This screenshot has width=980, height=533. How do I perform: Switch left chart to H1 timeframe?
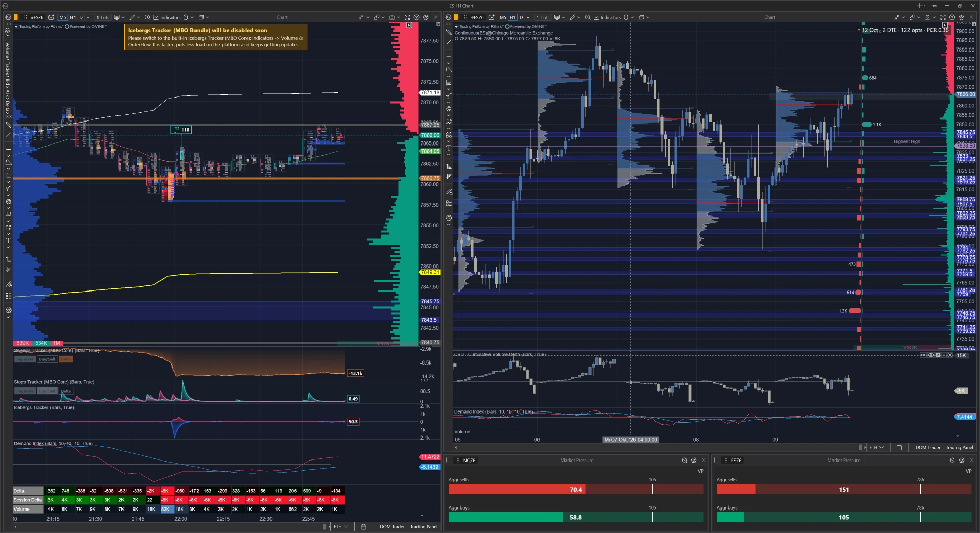(72, 17)
